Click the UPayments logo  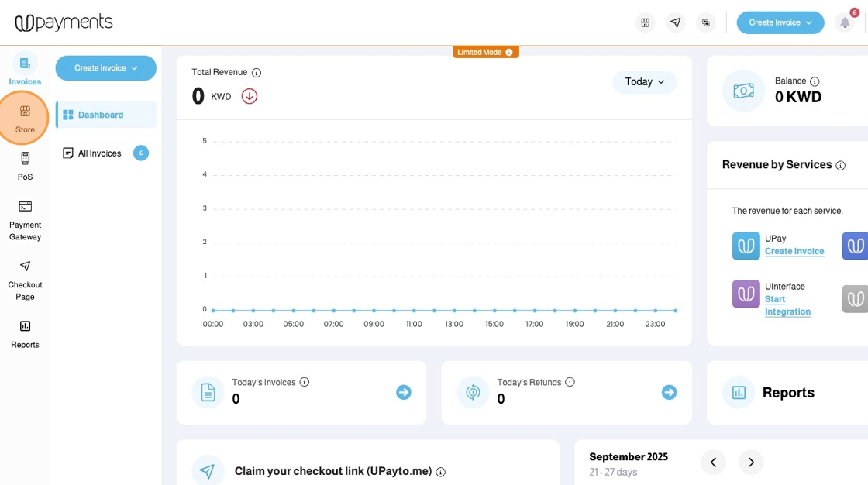(x=64, y=22)
